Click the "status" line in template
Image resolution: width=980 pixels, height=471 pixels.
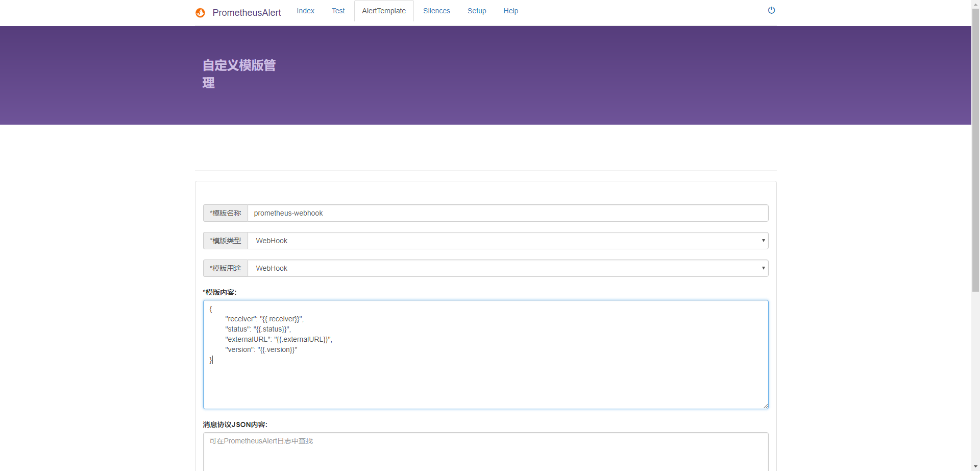[258, 329]
